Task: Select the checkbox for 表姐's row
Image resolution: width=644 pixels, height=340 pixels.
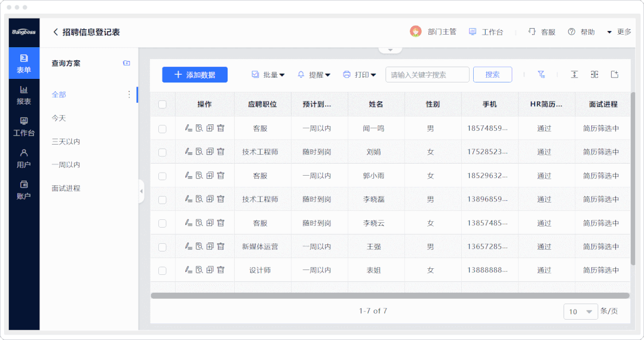Action: pyautogui.click(x=162, y=270)
